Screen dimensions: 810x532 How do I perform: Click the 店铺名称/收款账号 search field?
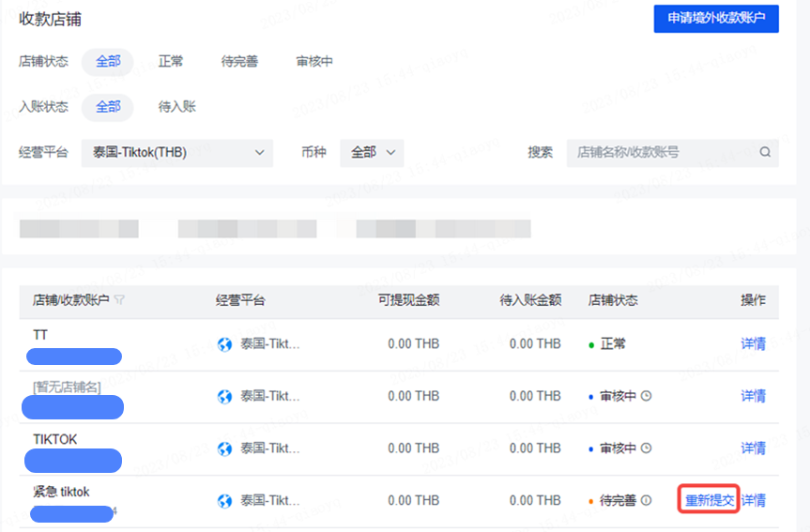(x=662, y=152)
